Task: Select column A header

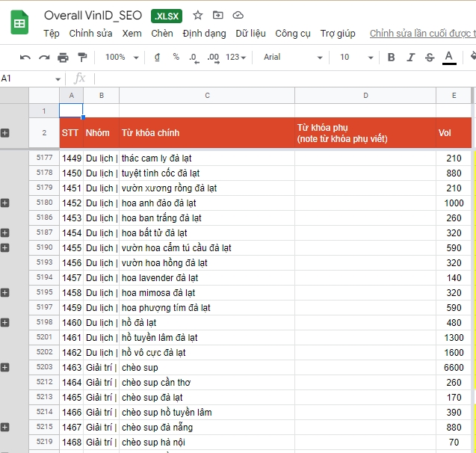Action: pyautogui.click(x=71, y=96)
